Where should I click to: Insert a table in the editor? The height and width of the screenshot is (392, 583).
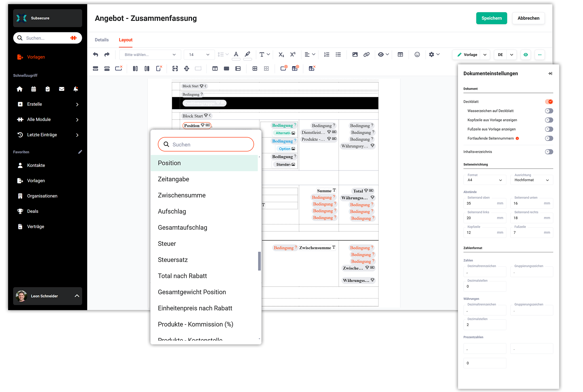(400, 54)
